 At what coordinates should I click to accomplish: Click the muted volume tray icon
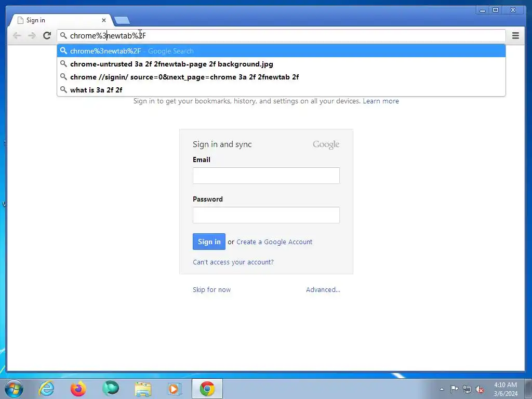point(480,389)
